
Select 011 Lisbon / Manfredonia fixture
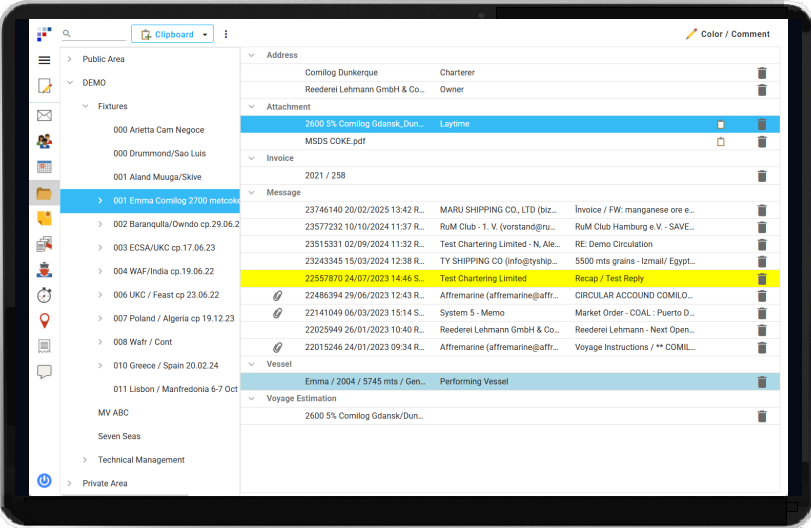tap(175, 389)
